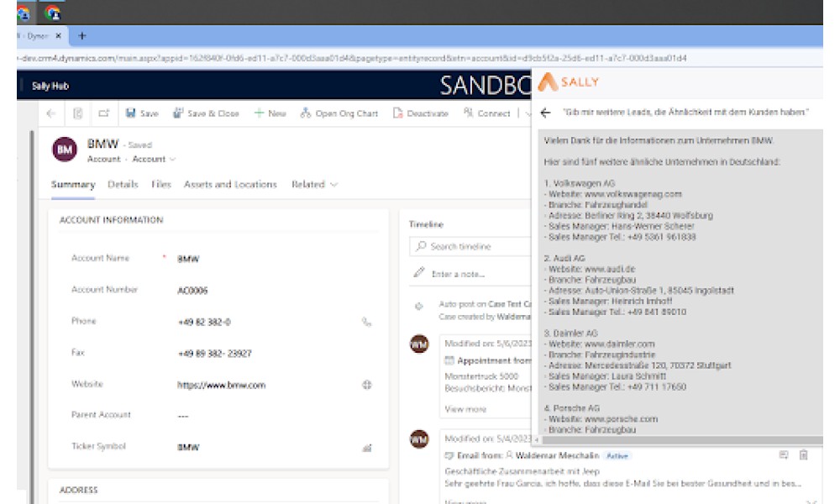Viewport: 840px width, 504px height.
Task: Click avatar beside the Email entry
Action: tap(419, 439)
